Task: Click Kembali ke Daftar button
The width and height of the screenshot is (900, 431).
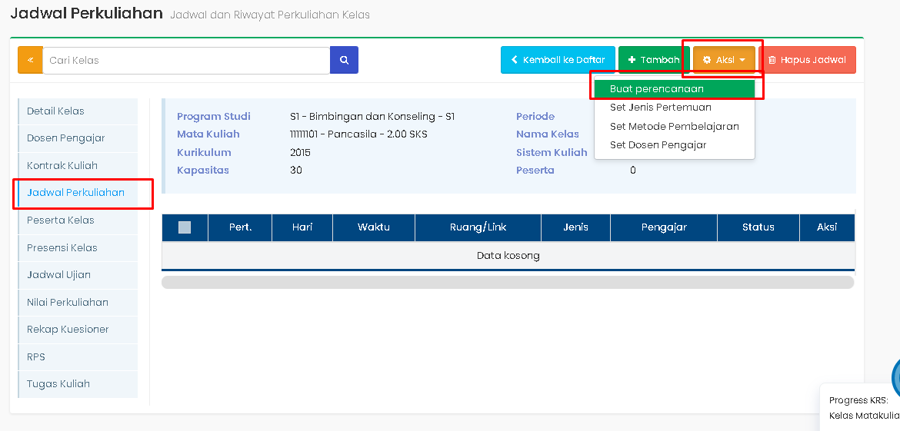Action: pos(558,60)
